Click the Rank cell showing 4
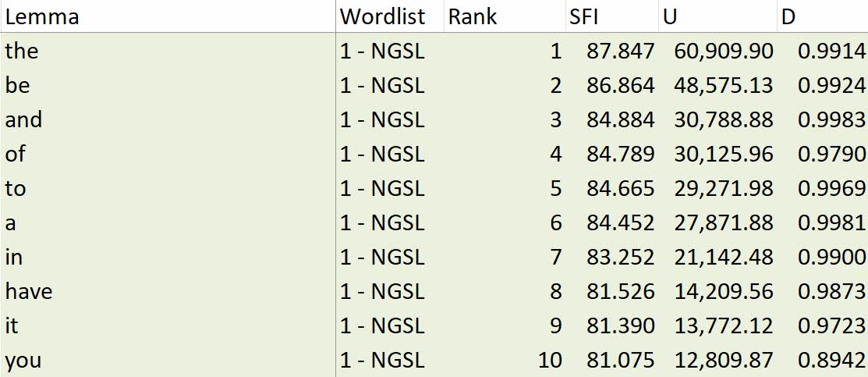The image size is (868, 377). [554, 155]
